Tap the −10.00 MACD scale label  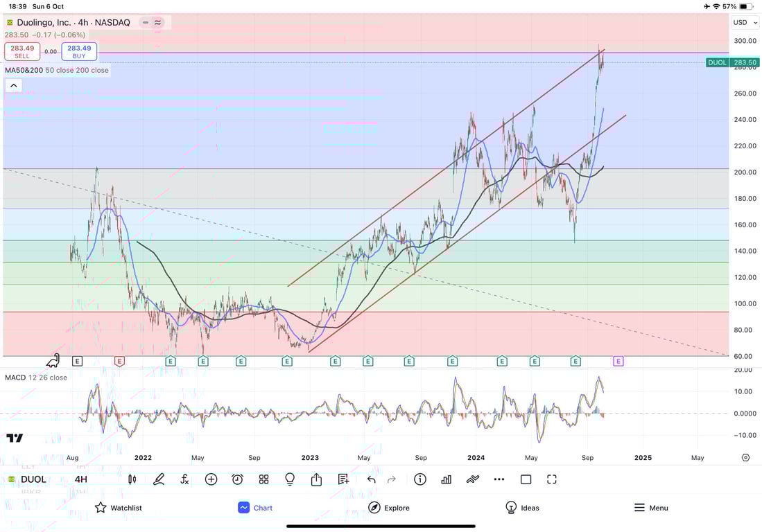point(745,436)
